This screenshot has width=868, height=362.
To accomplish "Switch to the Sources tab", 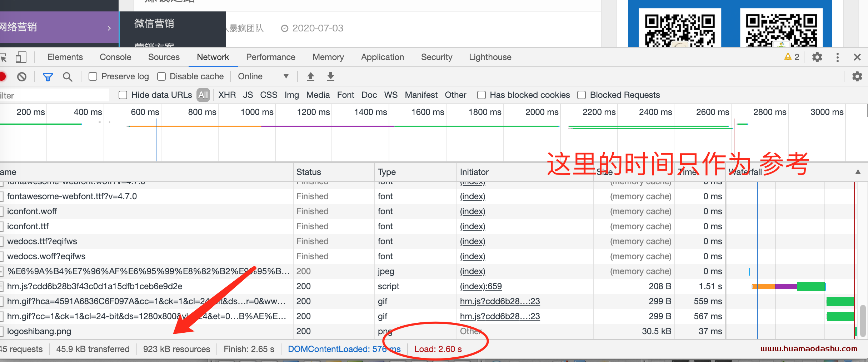I will click(164, 57).
